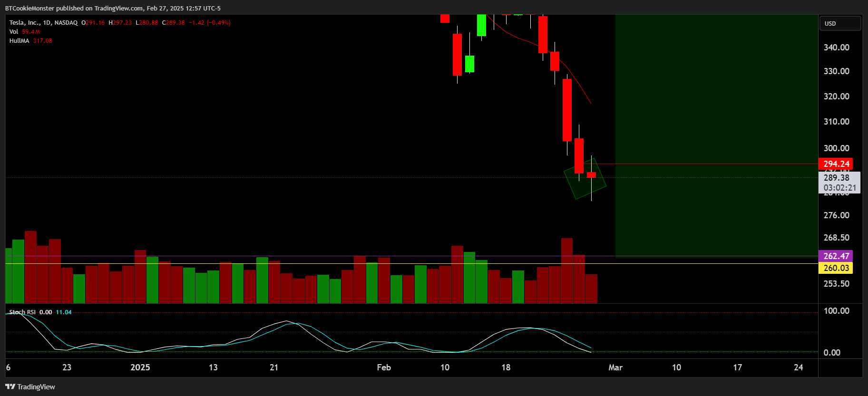Select the Vol 59.4M indicator legend
This screenshot has width=868, height=396.
[x=25, y=31]
